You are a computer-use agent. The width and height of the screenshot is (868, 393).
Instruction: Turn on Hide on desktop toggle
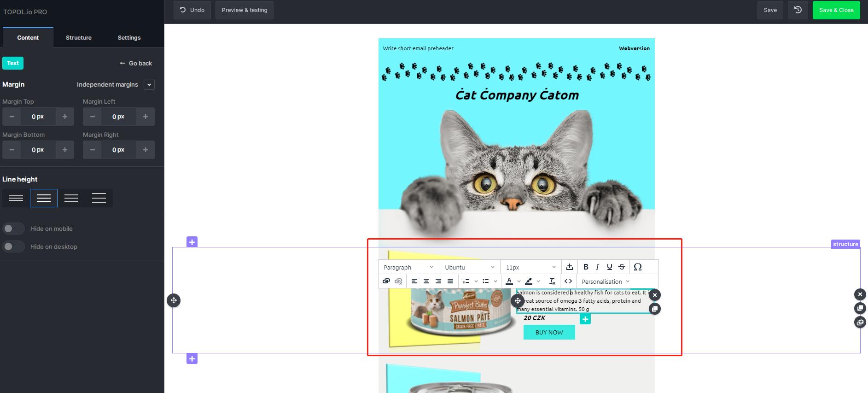(13, 246)
